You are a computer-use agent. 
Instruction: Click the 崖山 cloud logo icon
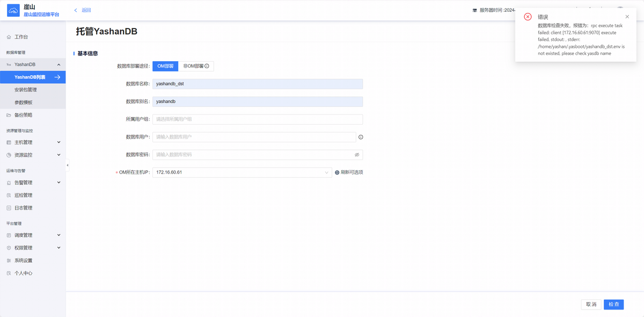(14, 10)
